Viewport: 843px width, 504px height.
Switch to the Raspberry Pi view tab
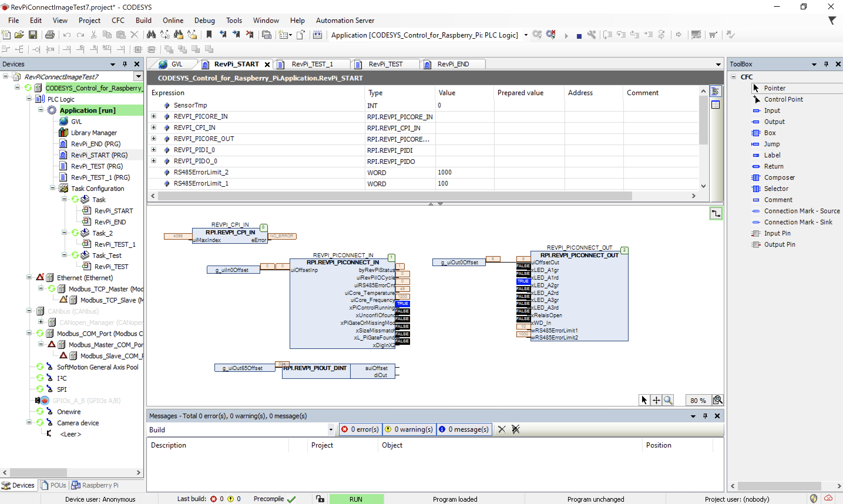(95, 485)
